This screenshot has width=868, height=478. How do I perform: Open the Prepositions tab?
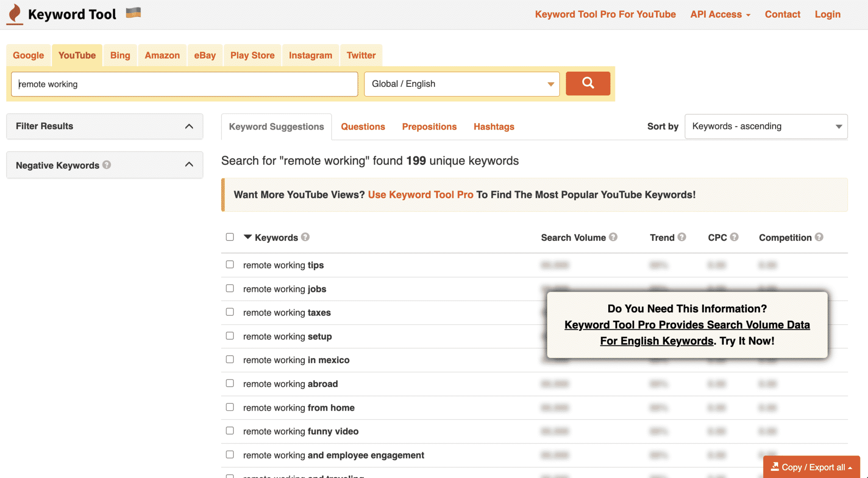click(429, 127)
